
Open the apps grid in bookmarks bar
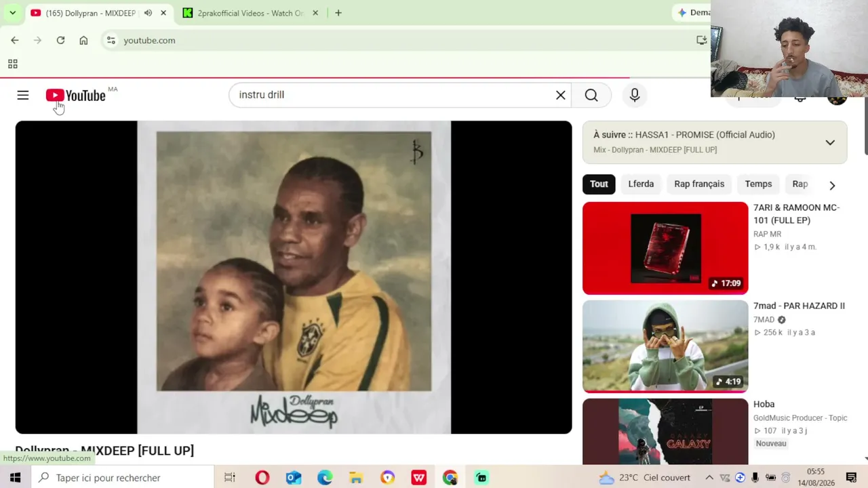coord(12,64)
